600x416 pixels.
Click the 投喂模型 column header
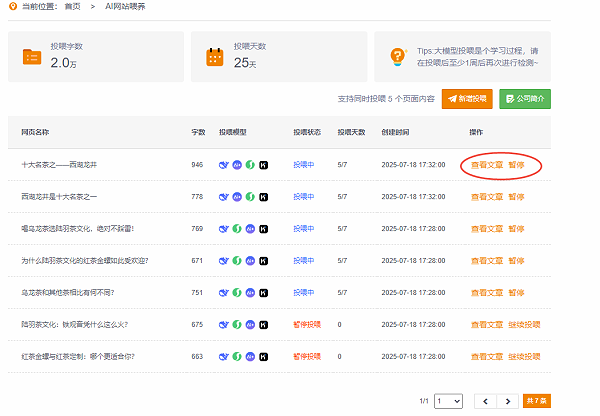(233, 132)
